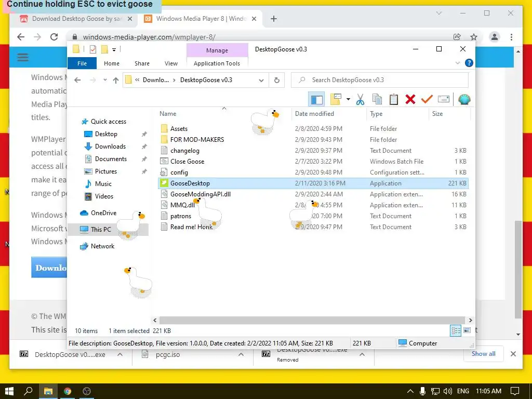Click right arrow of the file list scrollbar

pyautogui.click(x=470, y=320)
